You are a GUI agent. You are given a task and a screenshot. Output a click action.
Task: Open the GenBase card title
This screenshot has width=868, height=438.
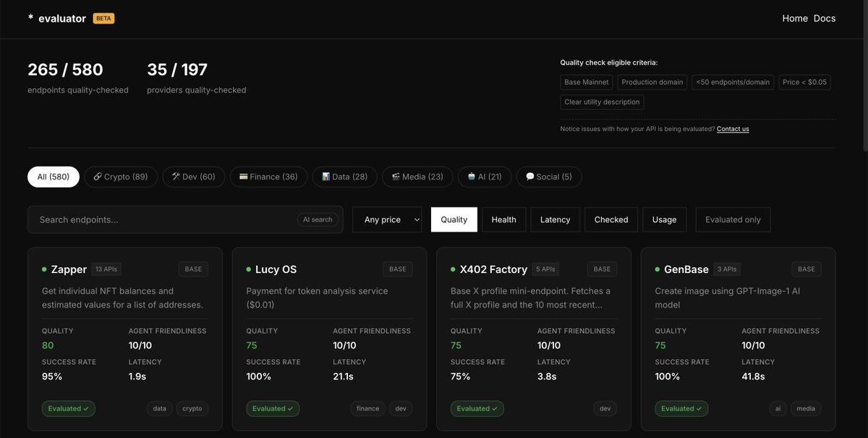(x=686, y=269)
